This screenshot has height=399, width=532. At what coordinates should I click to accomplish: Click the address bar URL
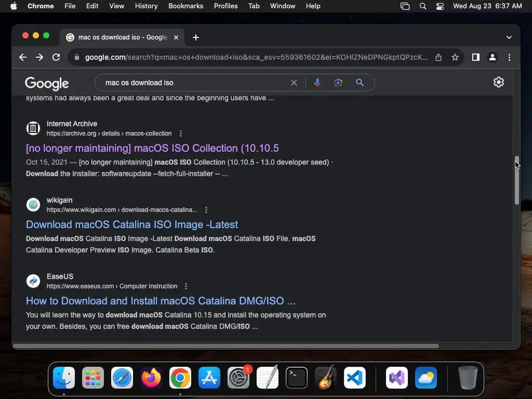(256, 57)
